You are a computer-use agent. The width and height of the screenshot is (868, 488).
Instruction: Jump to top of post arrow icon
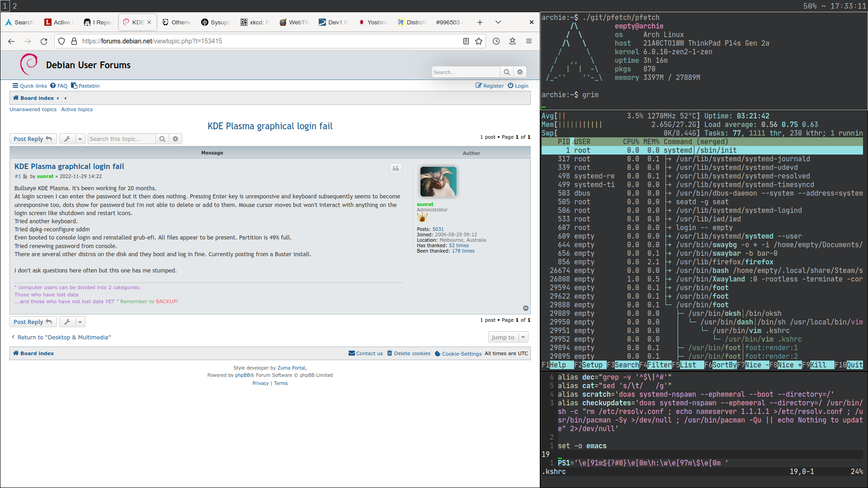[526, 308]
